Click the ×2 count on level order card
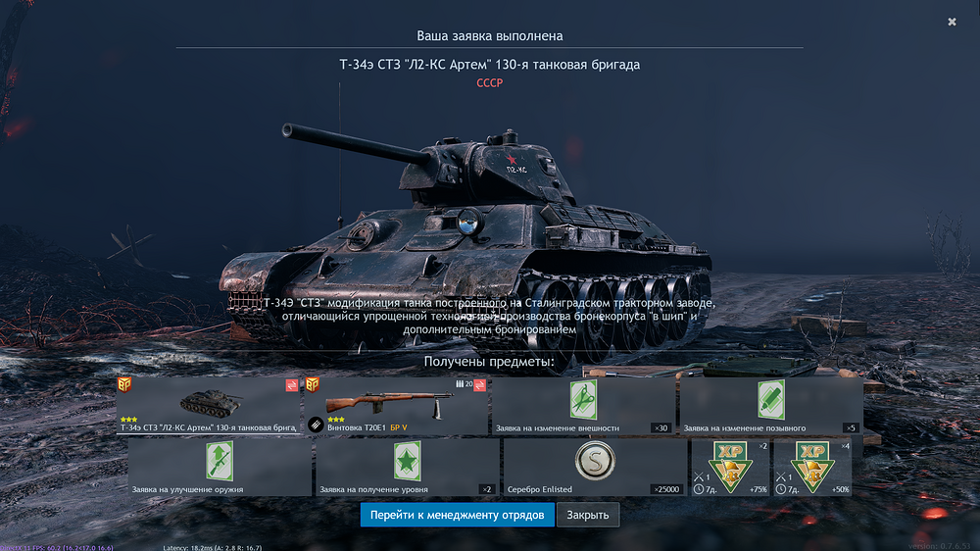 point(487,489)
